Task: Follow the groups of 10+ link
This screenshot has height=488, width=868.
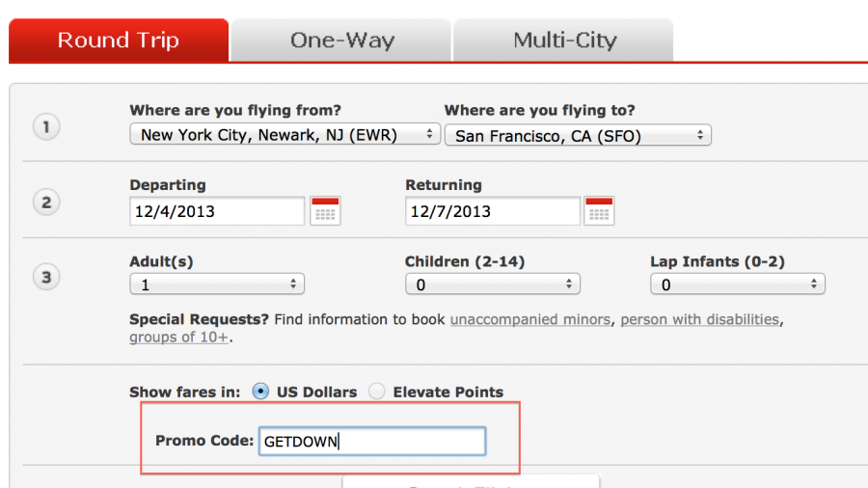Action: 178,338
